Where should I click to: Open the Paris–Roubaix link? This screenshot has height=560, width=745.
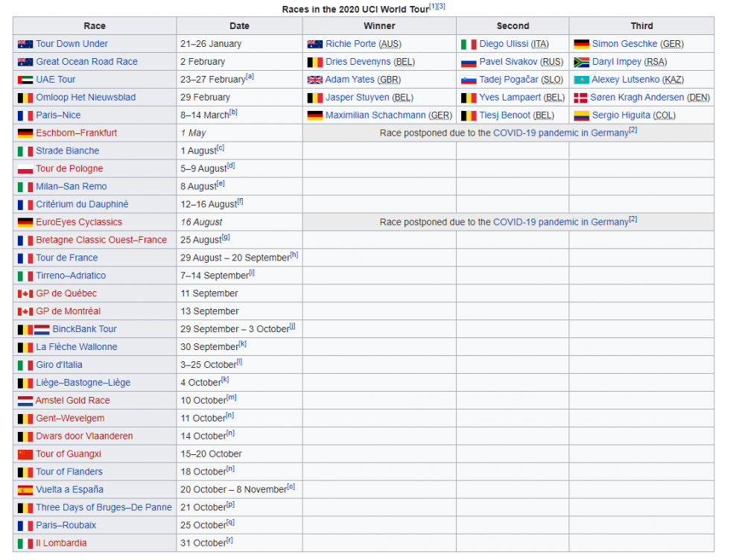66,526
